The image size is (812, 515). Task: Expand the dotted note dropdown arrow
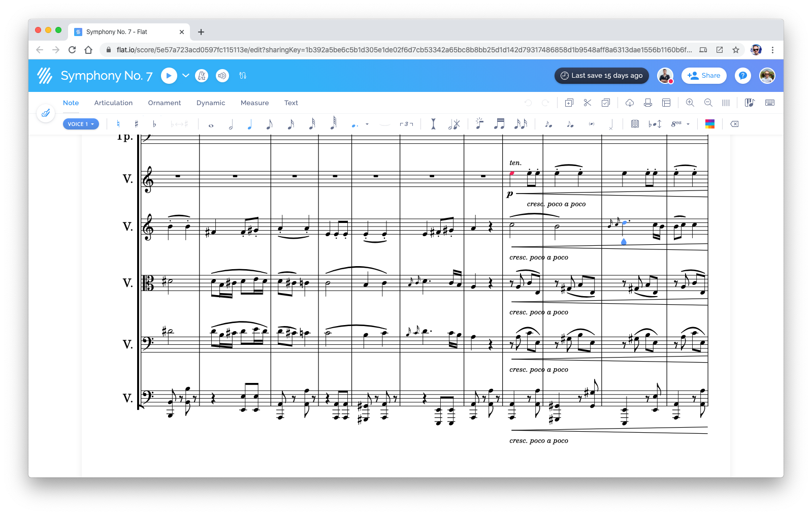pyautogui.click(x=367, y=124)
